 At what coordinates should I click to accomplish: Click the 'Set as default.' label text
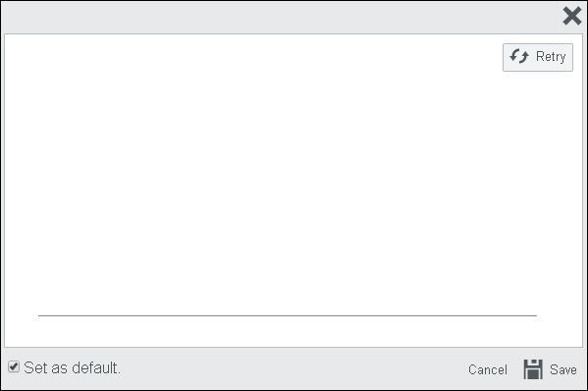[72, 367]
